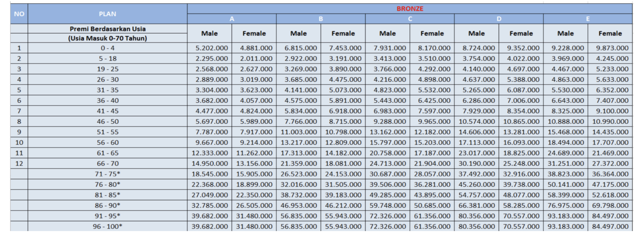Image resolution: width=644 pixels, height=235 pixels.
Task: Select the PLAN column header
Action: click(107, 14)
